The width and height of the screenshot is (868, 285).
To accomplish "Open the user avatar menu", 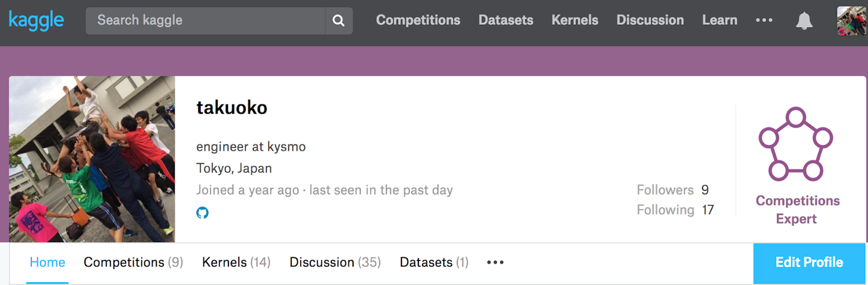I will point(852,21).
